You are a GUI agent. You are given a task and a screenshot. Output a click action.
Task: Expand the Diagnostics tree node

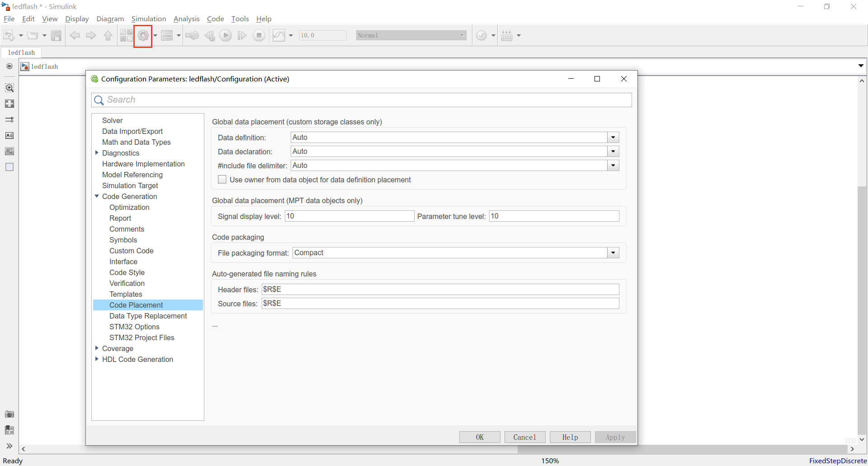click(97, 153)
